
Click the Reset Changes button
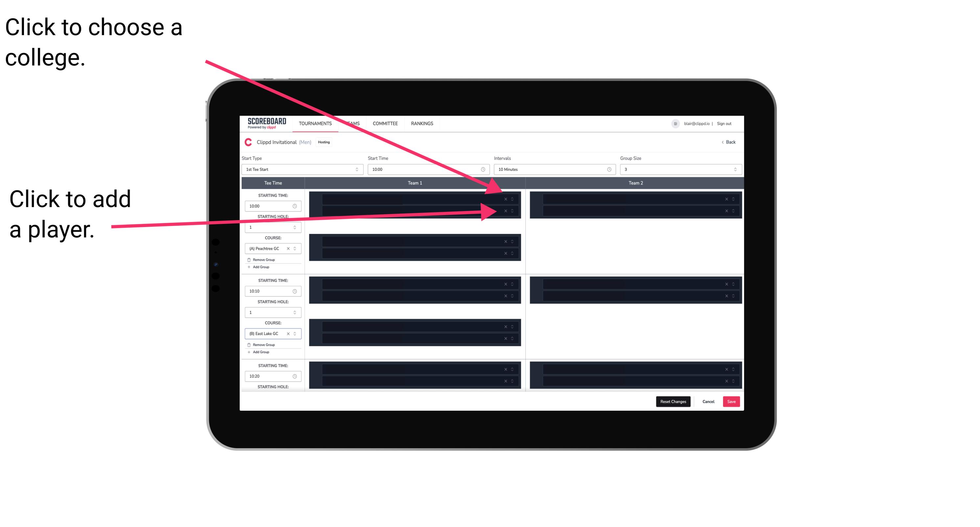tap(673, 401)
